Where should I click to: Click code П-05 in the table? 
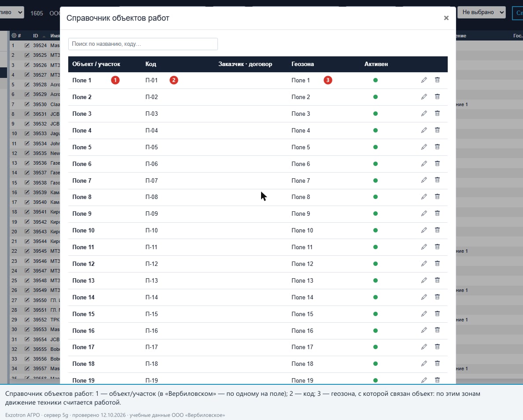pyautogui.click(x=152, y=147)
